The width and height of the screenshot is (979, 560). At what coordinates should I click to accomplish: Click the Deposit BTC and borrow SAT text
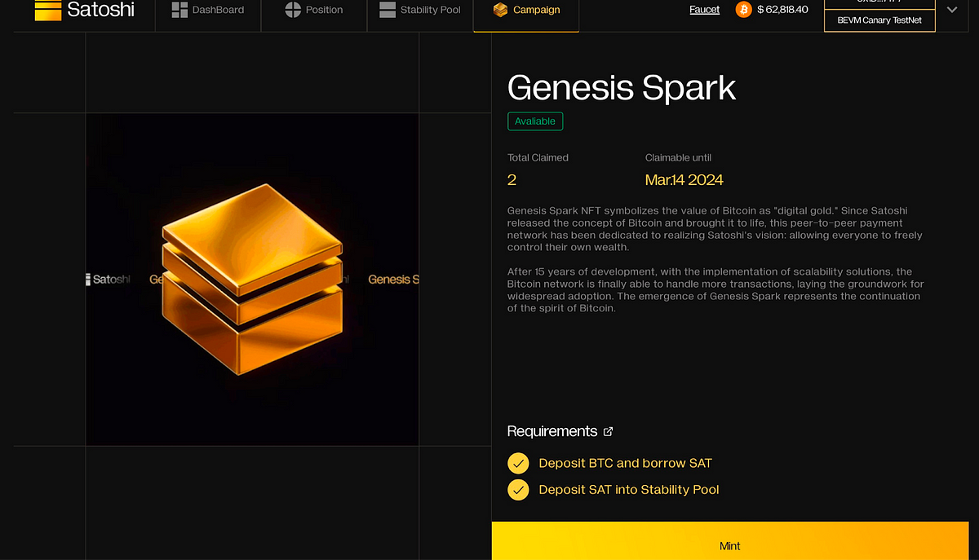coord(625,463)
